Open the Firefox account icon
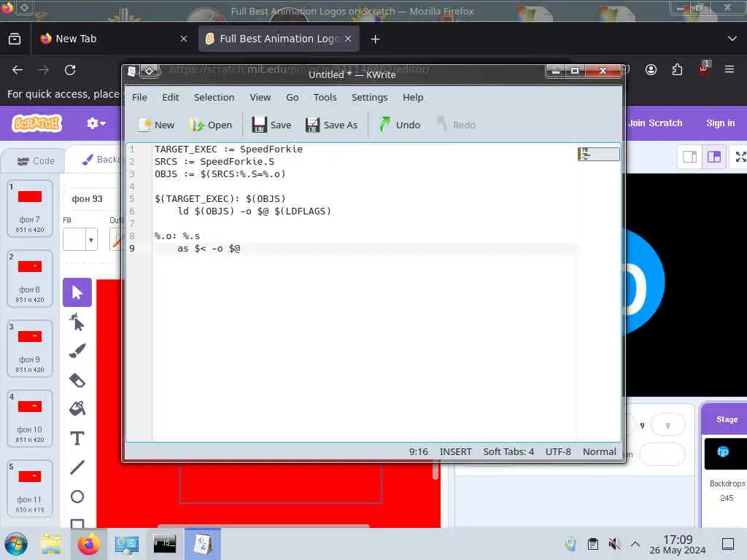Viewport: 747px width, 560px height. pos(651,70)
